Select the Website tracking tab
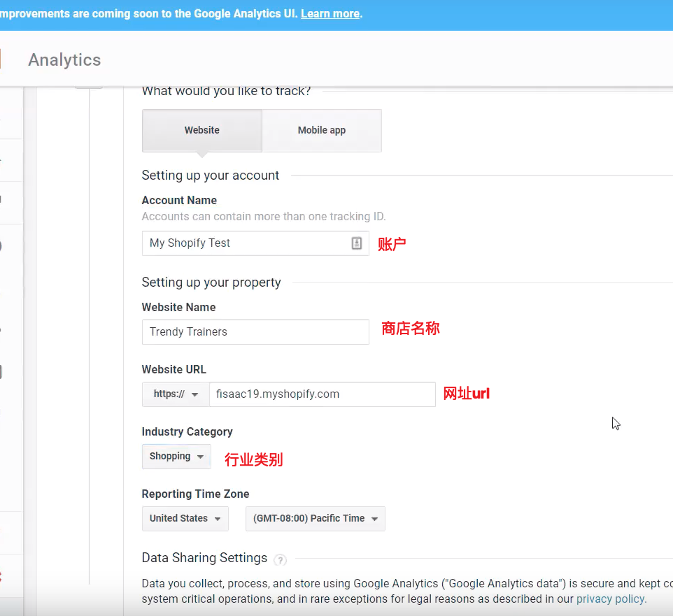This screenshot has width=673, height=616. tap(201, 131)
